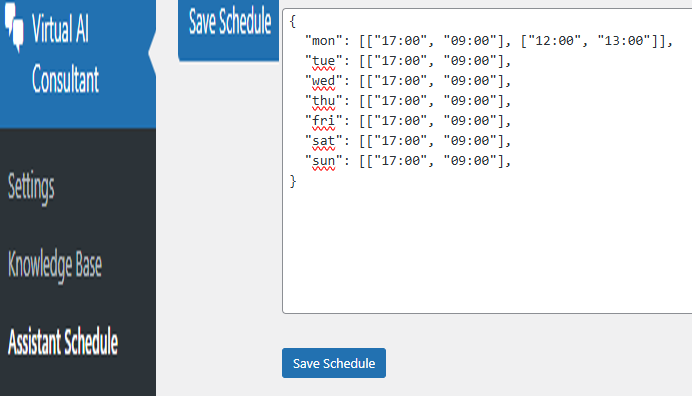Click the "sun" entry in the JSON
The width and height of the screenshot is (692, 396).
point(323,161)
